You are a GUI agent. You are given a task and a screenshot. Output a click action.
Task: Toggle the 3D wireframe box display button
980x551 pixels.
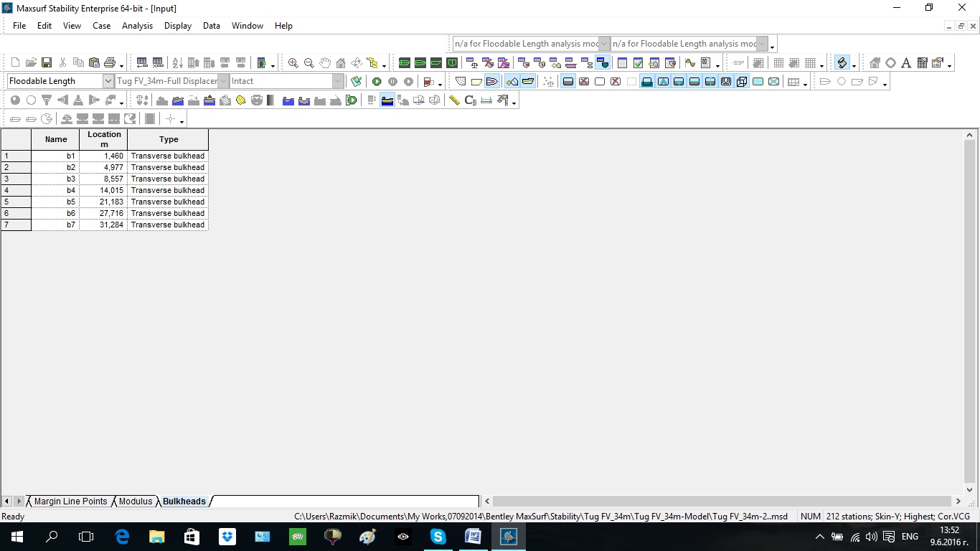point(742,82)
